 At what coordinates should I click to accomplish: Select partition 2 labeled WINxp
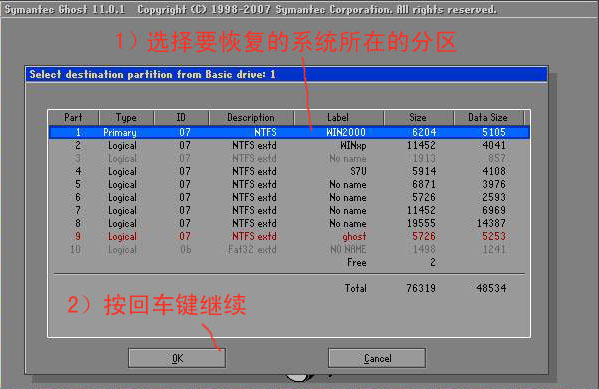point(289,145)
